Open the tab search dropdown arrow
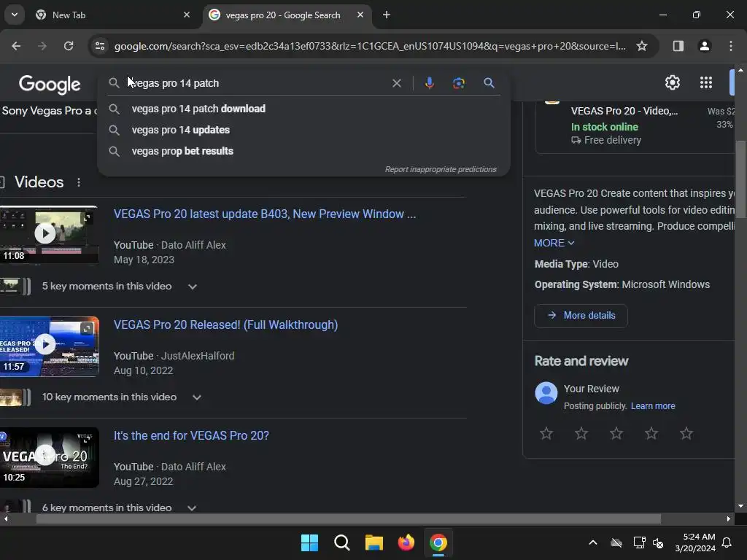The height and width of the screenshot is (560, 747). pyautogui.click(x=15, y=15)
